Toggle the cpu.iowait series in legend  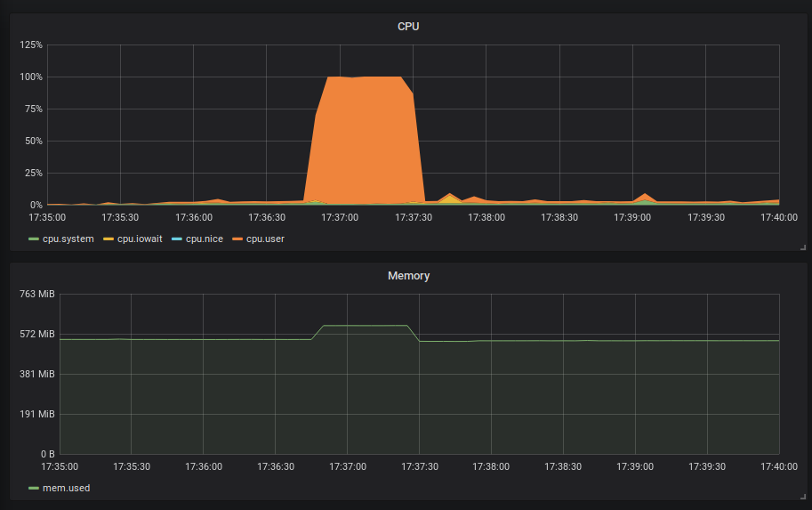[140, 239]
